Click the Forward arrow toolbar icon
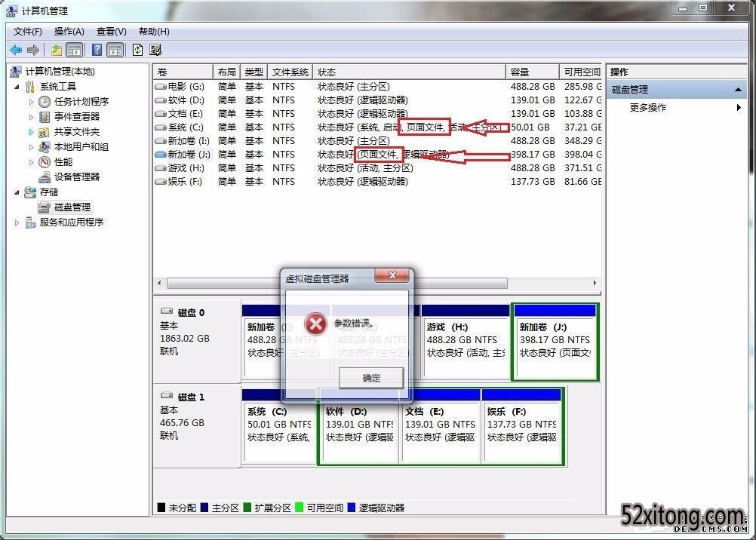 [x=32, y=50]
